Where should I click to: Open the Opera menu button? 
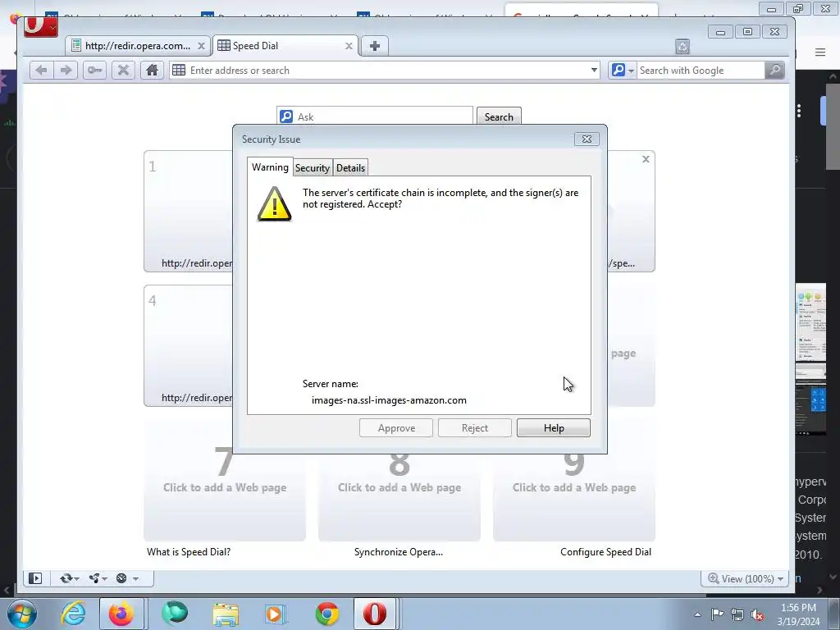[41, 26]
